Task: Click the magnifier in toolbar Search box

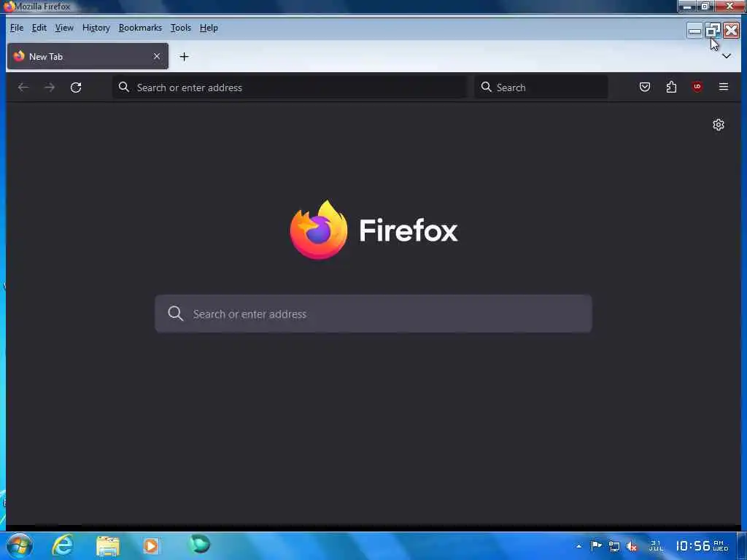Action: point(486,87)
